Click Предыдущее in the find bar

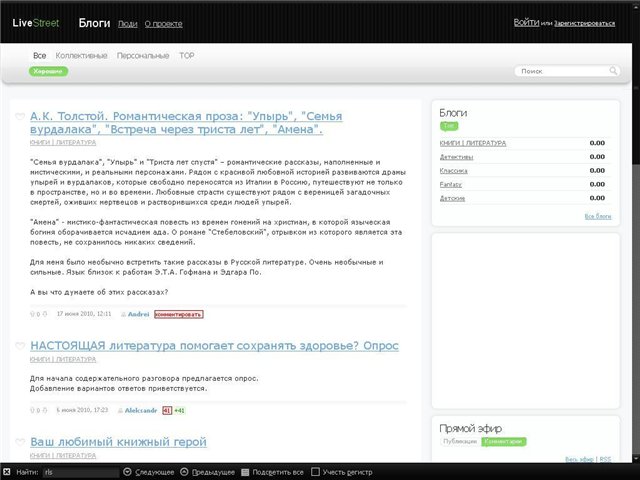[x=213, y=472]
